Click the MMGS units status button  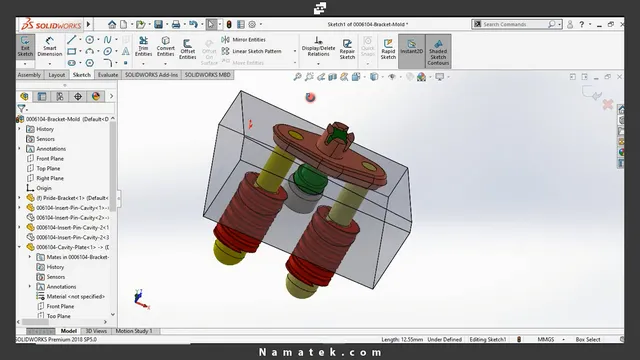coord(546,339)
